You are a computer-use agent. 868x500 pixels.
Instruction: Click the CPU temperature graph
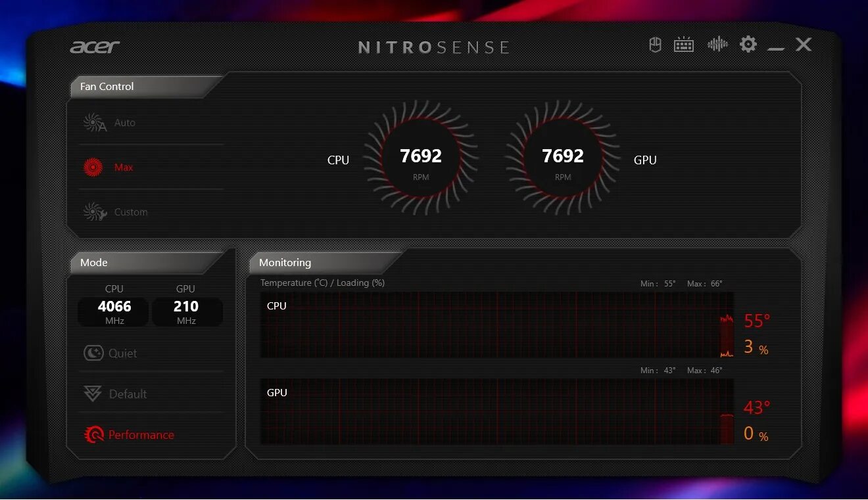coord(497,325)
